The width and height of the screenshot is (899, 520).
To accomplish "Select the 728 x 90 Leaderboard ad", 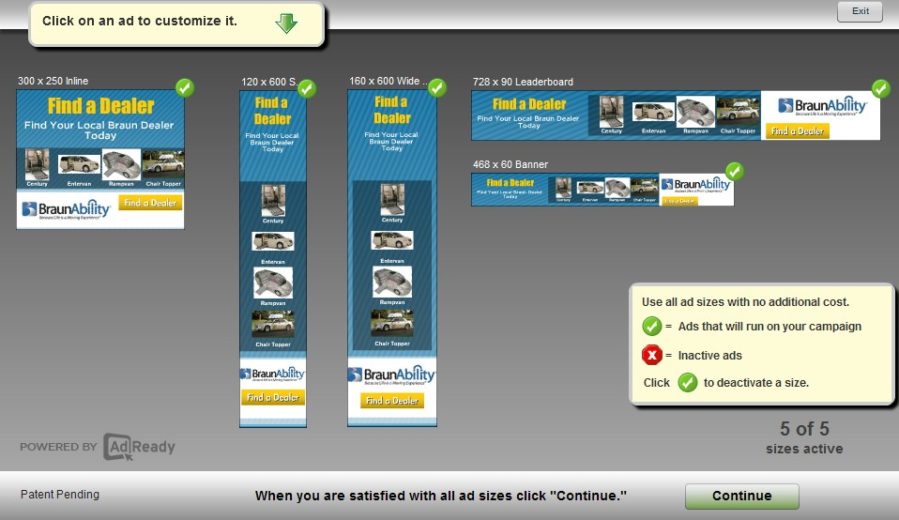I will [675, 115].
